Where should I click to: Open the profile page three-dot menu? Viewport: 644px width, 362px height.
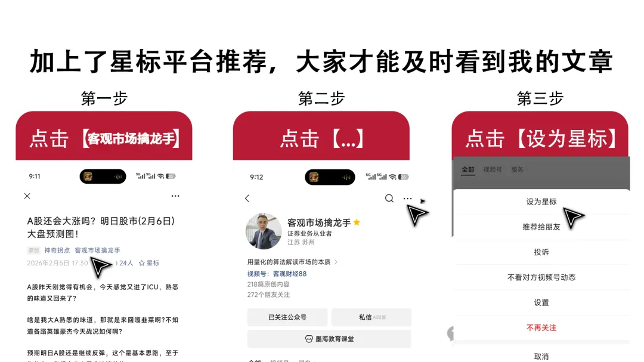(407, 199)
